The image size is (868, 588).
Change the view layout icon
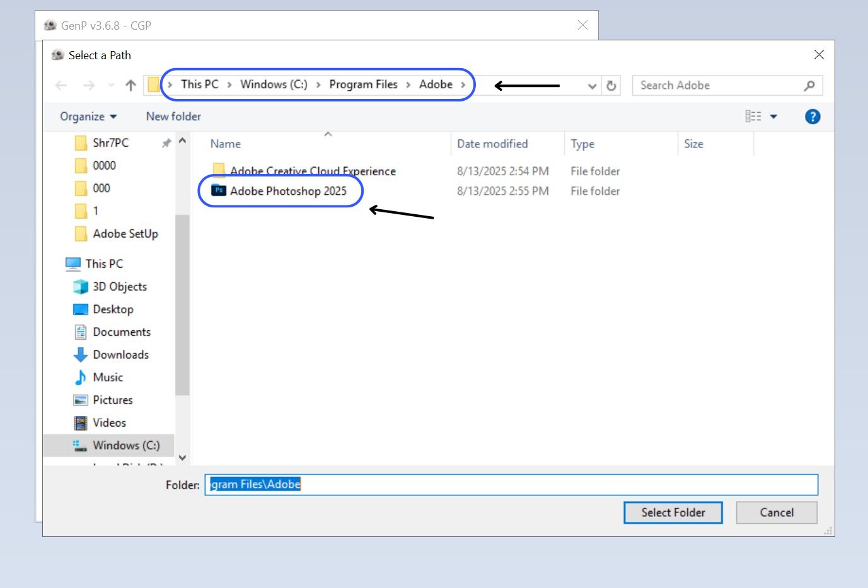753,116
